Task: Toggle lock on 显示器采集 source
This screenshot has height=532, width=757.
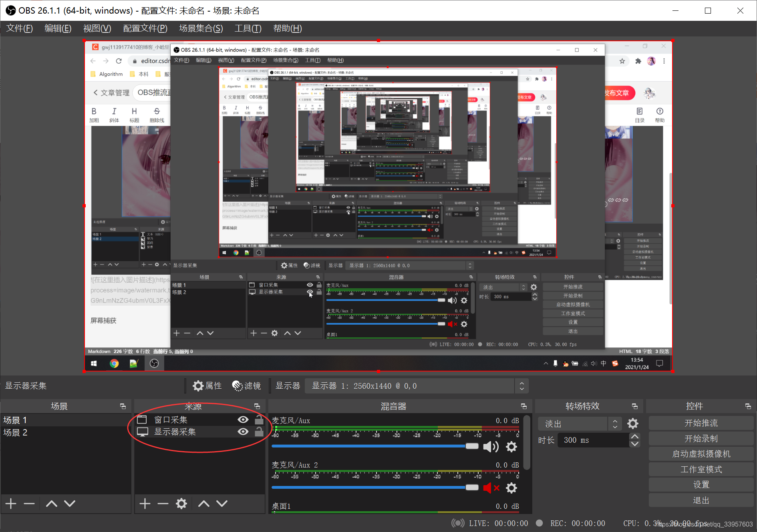Action: (x=259, y=432)
